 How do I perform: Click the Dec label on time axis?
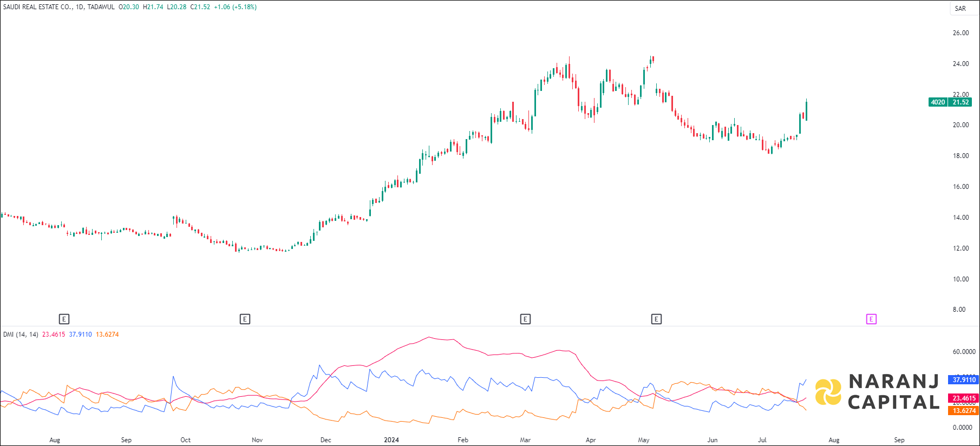326,440
